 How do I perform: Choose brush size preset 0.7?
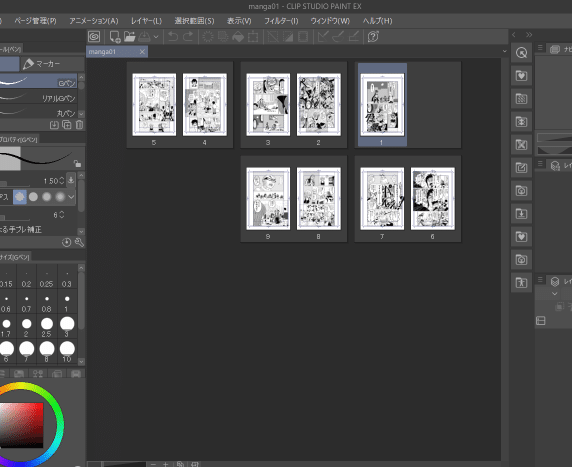pyautogui.click(x=26, y=302)
